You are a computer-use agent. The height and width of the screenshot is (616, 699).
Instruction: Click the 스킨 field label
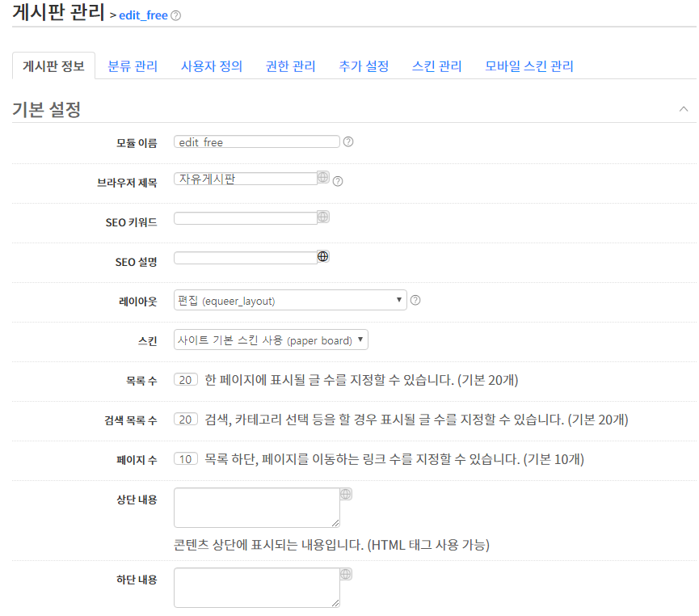coord(148,341)
